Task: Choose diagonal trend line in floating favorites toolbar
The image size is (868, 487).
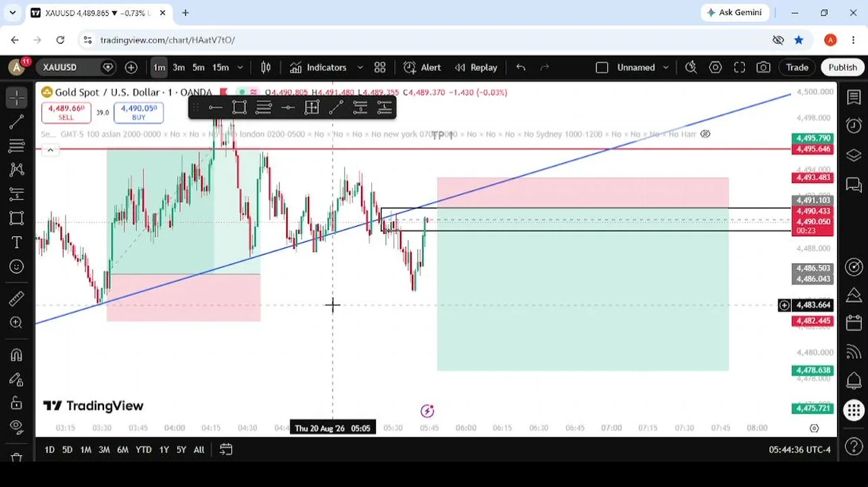Action: point(336,107)
